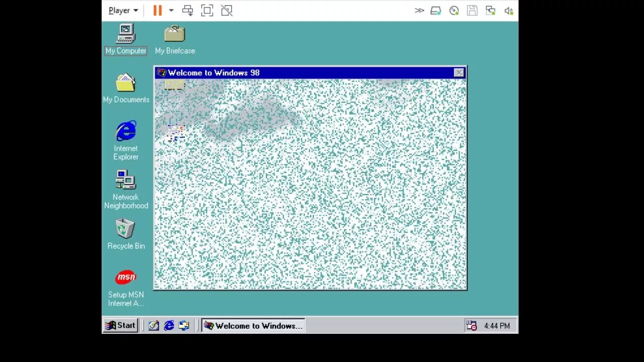Select the Internet Explorer desktop icon
The width and height of the screenshot is (644, 362).
tap(126, 140)
